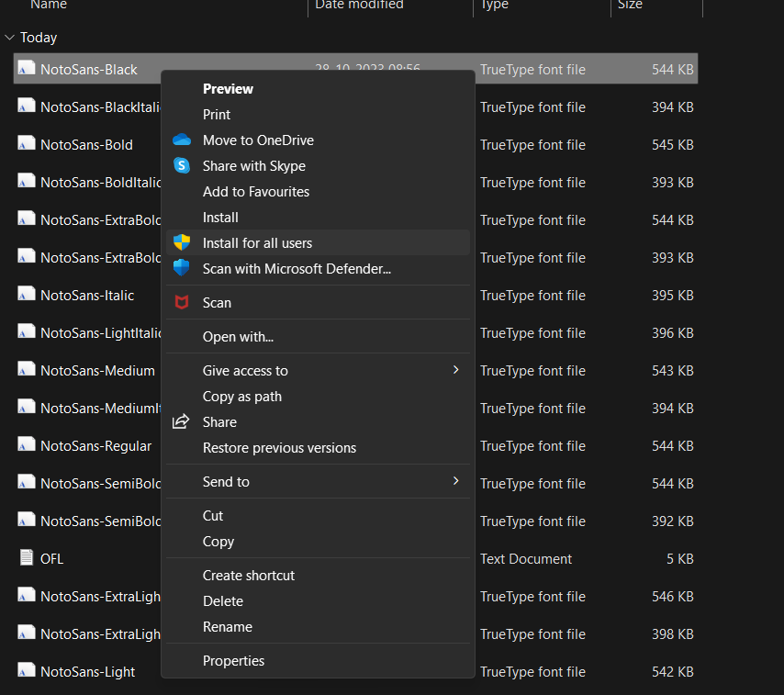Select Rename in the context menu

(x=228, y=627)
